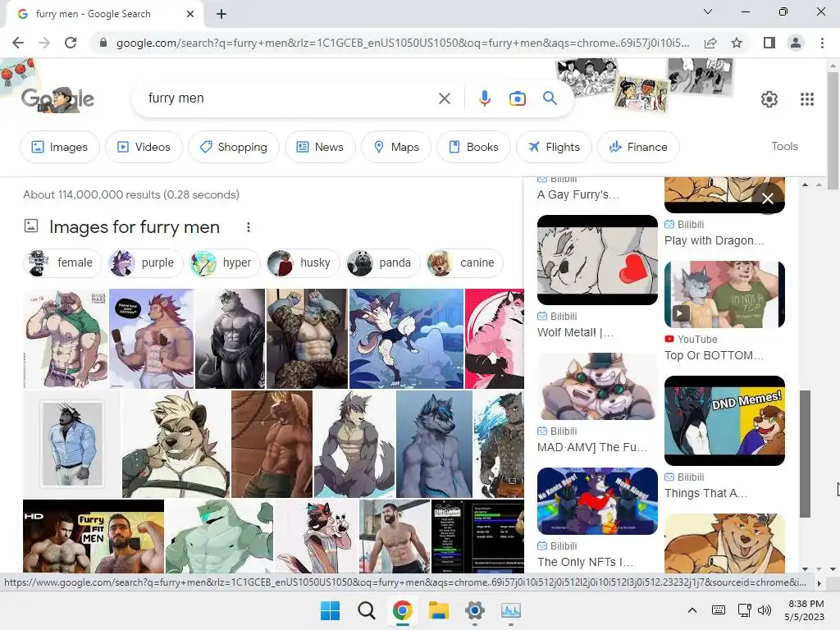Open a new browser tab
This screenshot has width=840, height=630.
pyautogui.click(x=221, y=14)
